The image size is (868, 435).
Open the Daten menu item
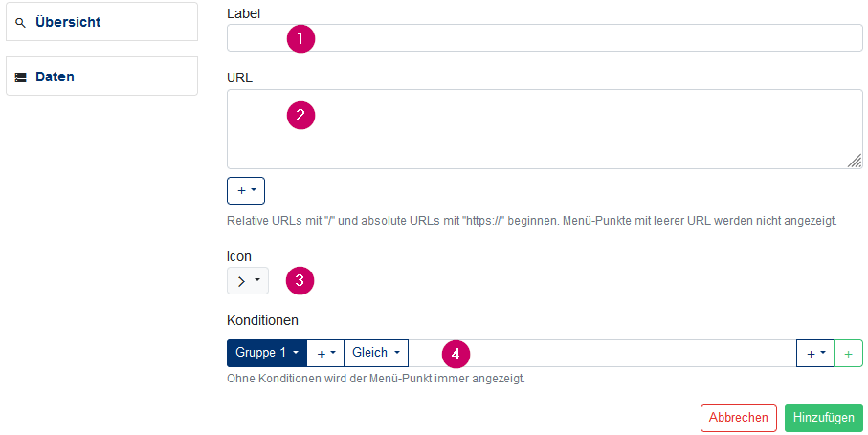tap(101, 76)
